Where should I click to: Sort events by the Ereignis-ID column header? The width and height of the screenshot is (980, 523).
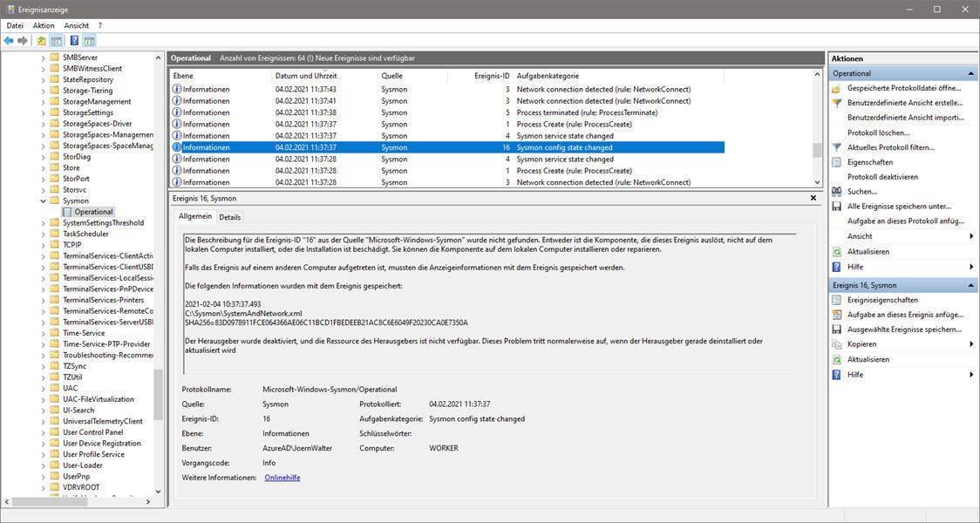[x=492, y=76]
